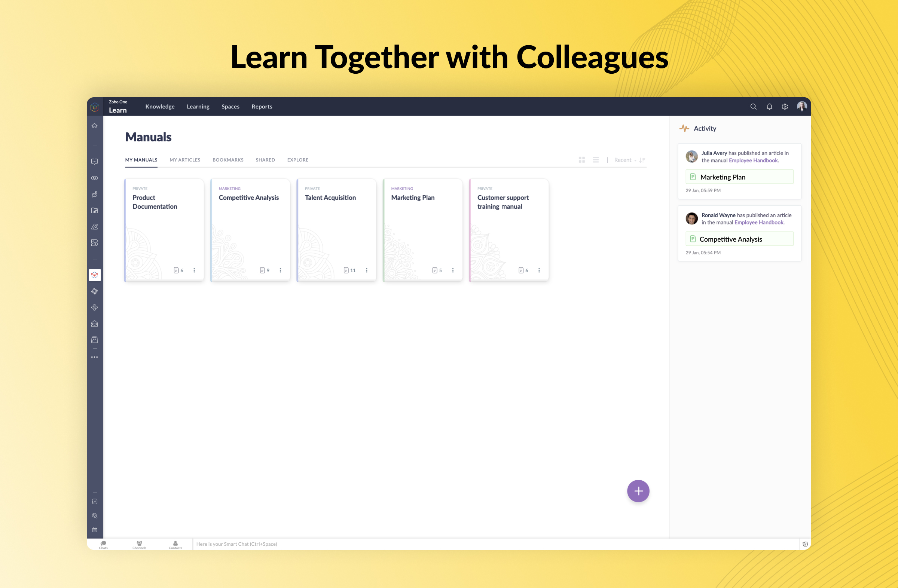
Task: Open the three-dot menu on Competitive Analysis
Action: [280, 270]
